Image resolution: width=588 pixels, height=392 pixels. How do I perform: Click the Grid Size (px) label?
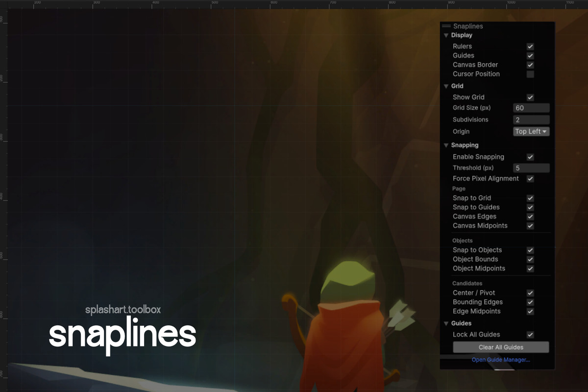471,108
